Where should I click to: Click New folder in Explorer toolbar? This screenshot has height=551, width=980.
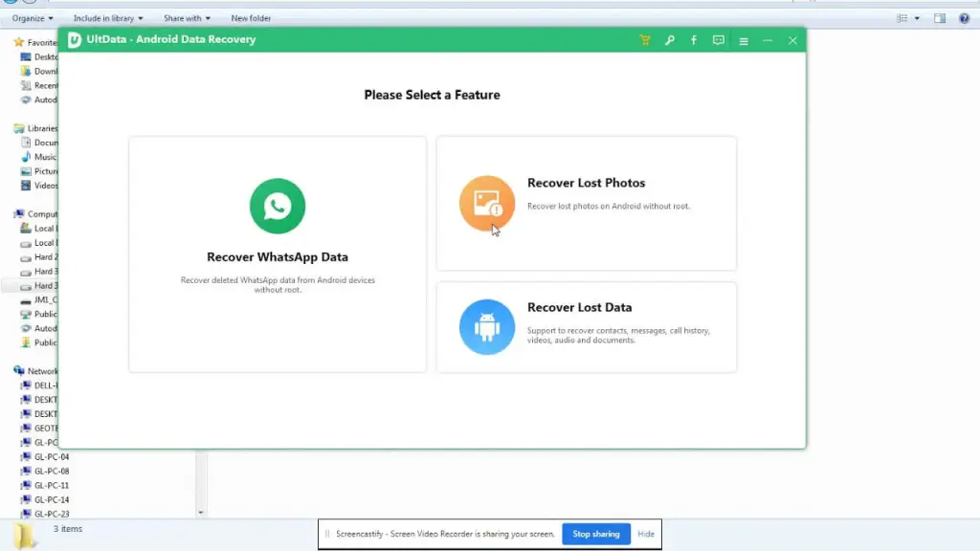pyautogui.click(x=251, y=18)
